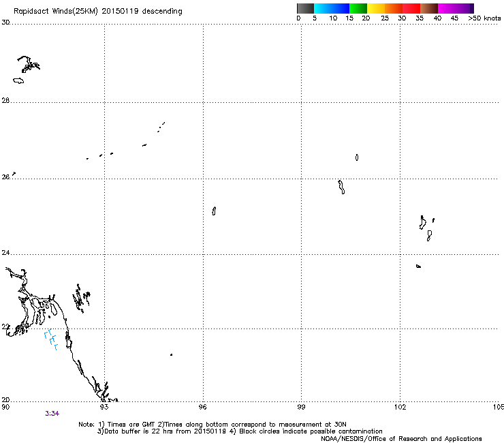Screen dimensions: 504x443
Task: Click the '90' longitude axis label
Action: pos(5,407)
